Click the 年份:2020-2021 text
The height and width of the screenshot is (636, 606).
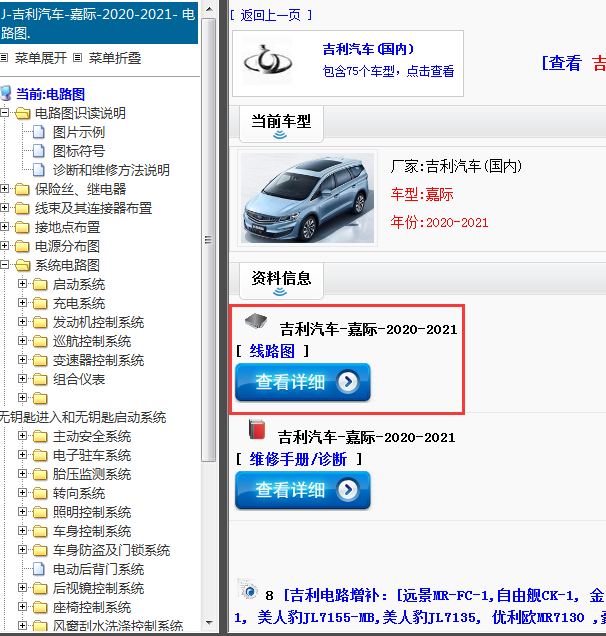(x=439, y=222)
